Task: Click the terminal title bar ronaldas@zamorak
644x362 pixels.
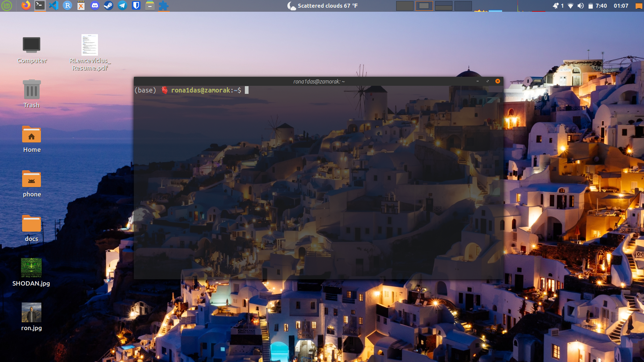Action: (319, 81)
